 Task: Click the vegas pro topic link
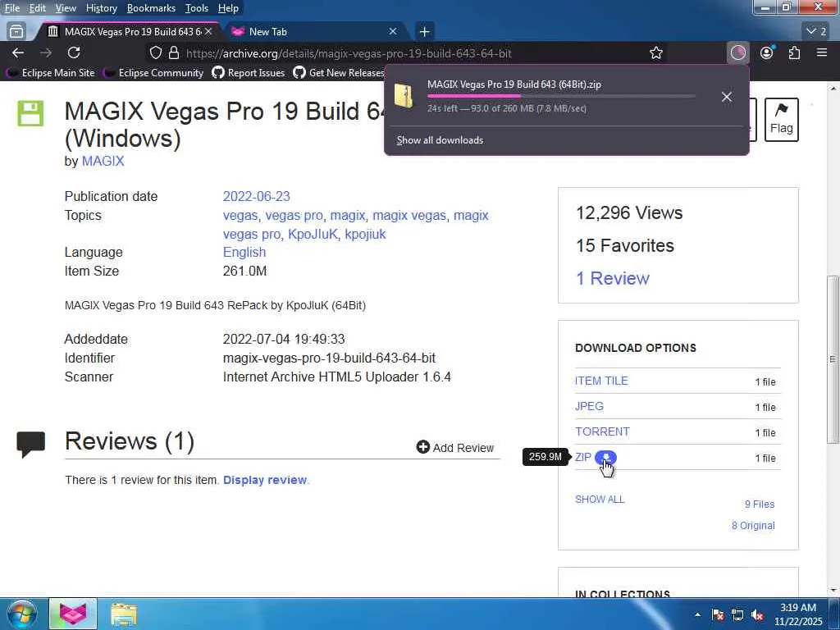tap(294, 216)
